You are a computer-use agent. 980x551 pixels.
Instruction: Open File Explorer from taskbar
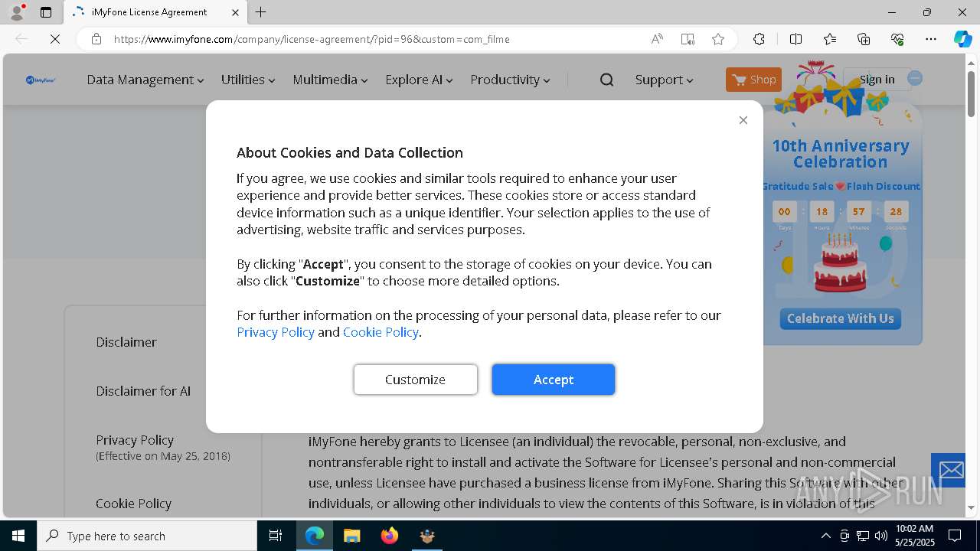click(x=352, y=536)
